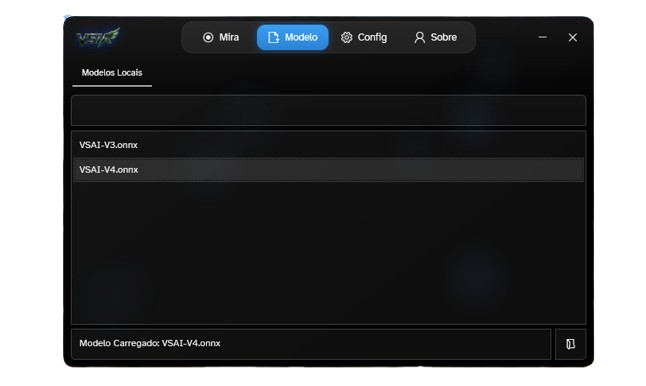
Task: Select the VSAI-V4.onnx model
Action: point(328,170)
